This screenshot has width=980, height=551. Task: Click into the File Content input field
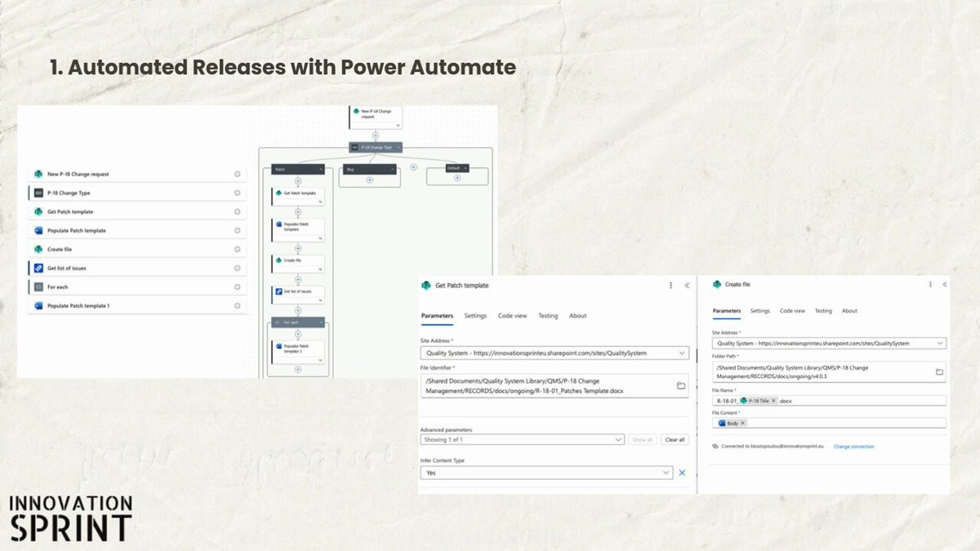pos(830,423)
